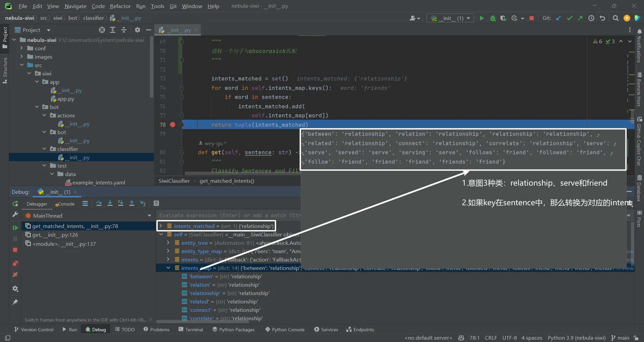Open Python Packages tool window
The width and height of the screenshot is (644, 342).
(x=233, y=330)
